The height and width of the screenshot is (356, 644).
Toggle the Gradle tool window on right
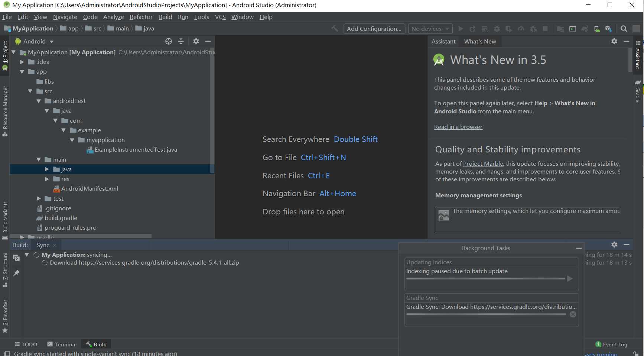638,90
